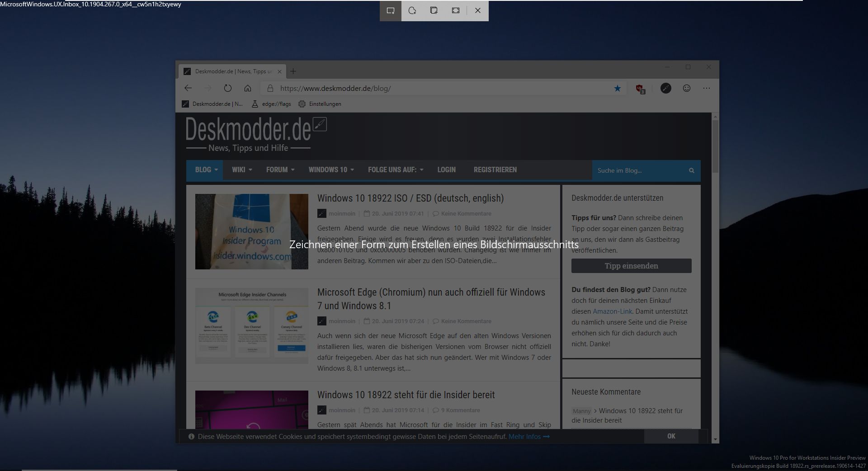
Task: Accept cookies with OK button
Action: pyautogui.click(x=671, y=436)
